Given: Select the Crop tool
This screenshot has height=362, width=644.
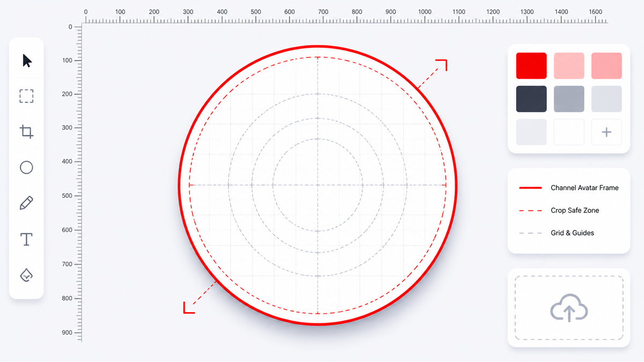Looking at the screenshot, I should pyautogui.click(x=26, y=132).
